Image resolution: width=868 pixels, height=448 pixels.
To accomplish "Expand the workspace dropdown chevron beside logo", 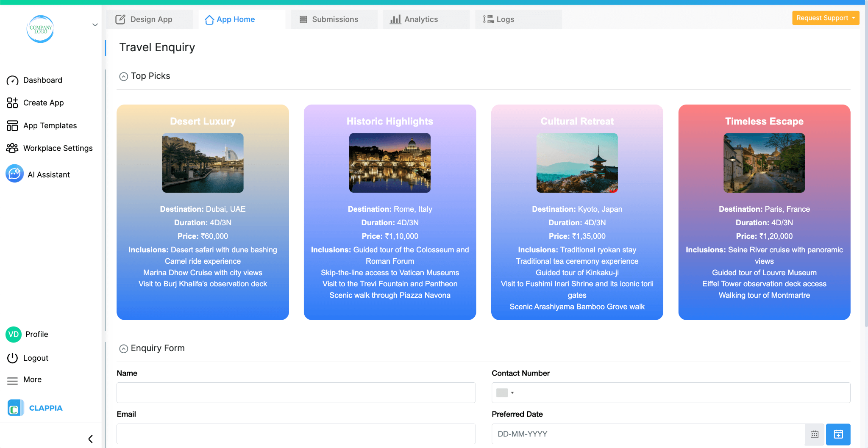I will 95,25.
